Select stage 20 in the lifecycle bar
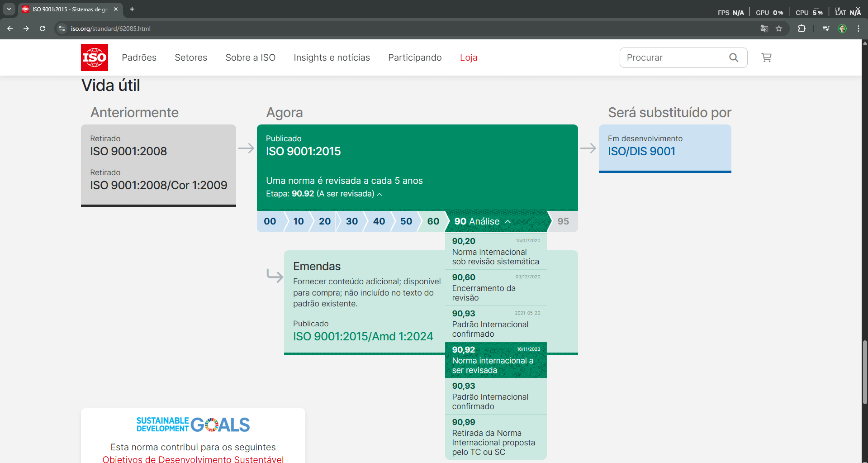The image size is (868, 463). pyautogui.click(x=325, y=221)
